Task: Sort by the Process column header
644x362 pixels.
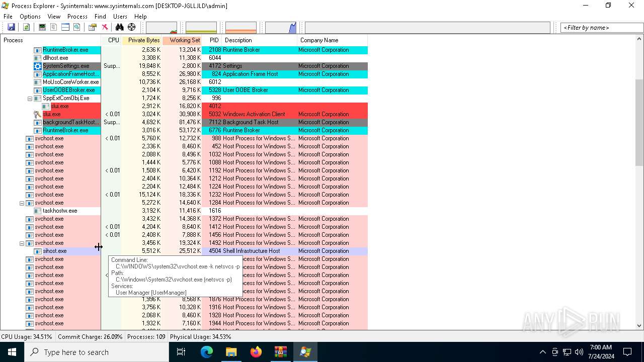Action: [x=50, y=40]
